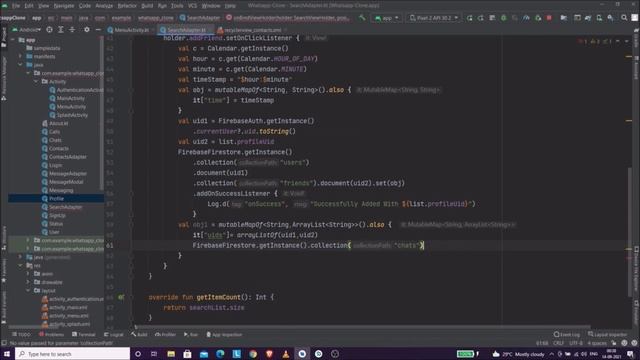Screen dimensions: 640x360
Task: Collapse the java folder in tree
Action: 20,64
